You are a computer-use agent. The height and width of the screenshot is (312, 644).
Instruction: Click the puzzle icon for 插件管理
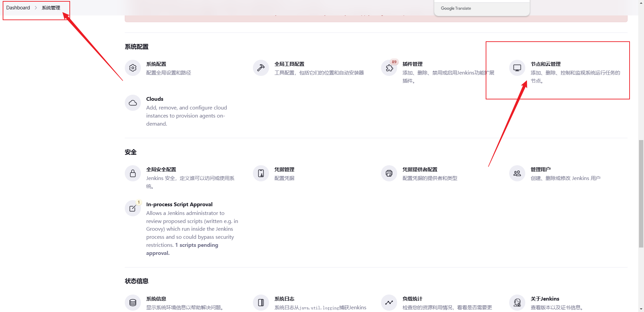coord(389,68)
